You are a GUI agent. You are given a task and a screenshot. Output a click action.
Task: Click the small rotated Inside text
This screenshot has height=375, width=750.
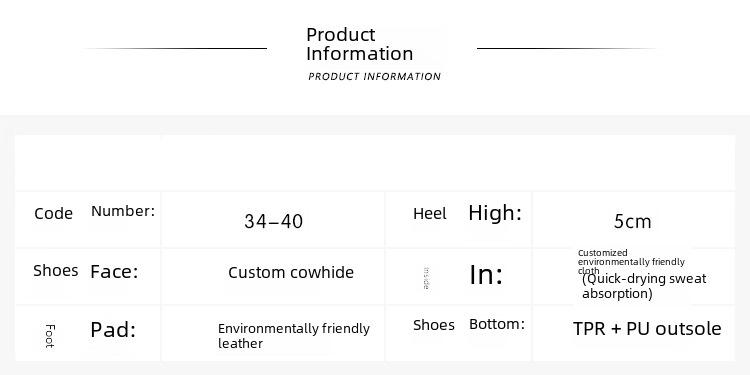click(x=426, y=278)
